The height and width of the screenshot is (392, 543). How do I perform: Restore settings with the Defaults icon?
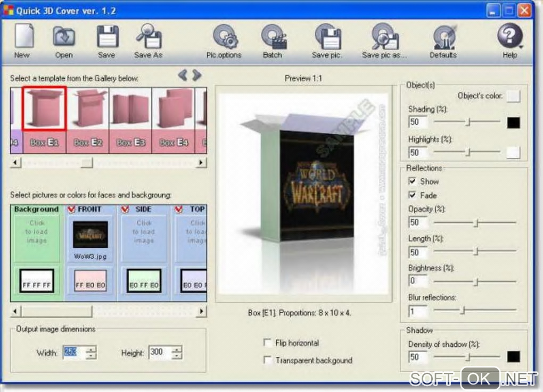[445, 36]
